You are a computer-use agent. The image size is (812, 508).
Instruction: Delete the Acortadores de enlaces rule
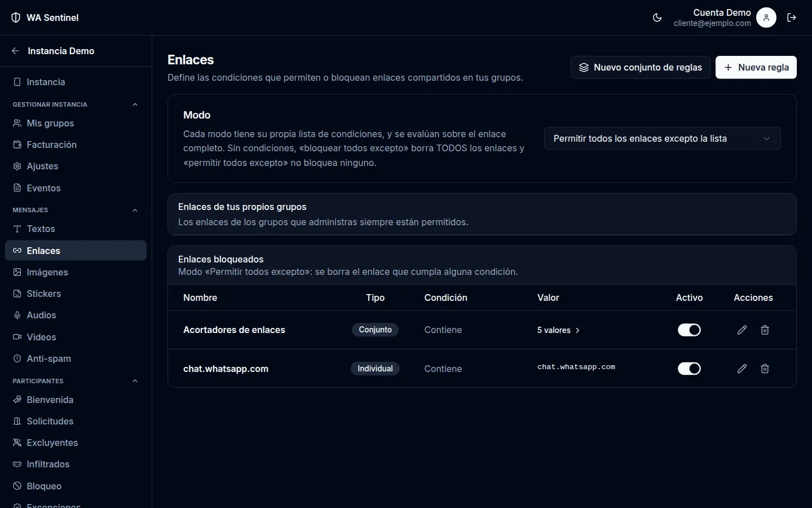[765, 330]
